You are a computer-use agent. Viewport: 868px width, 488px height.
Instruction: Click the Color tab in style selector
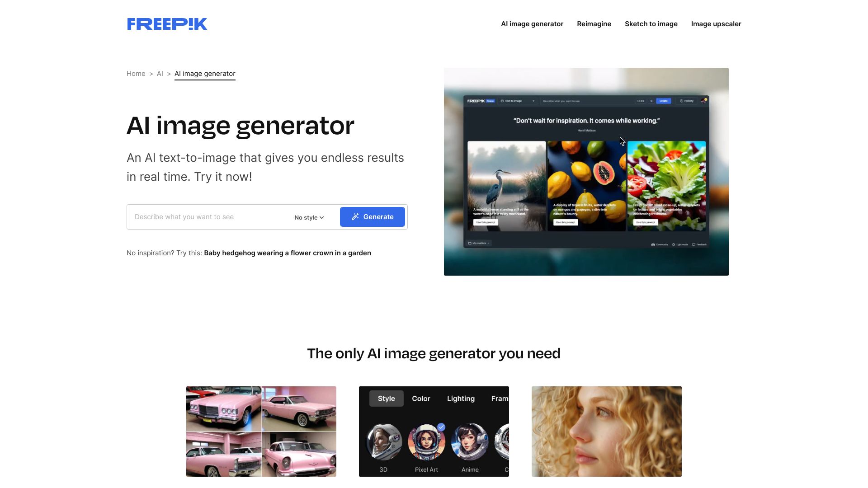tap(421, 398)
